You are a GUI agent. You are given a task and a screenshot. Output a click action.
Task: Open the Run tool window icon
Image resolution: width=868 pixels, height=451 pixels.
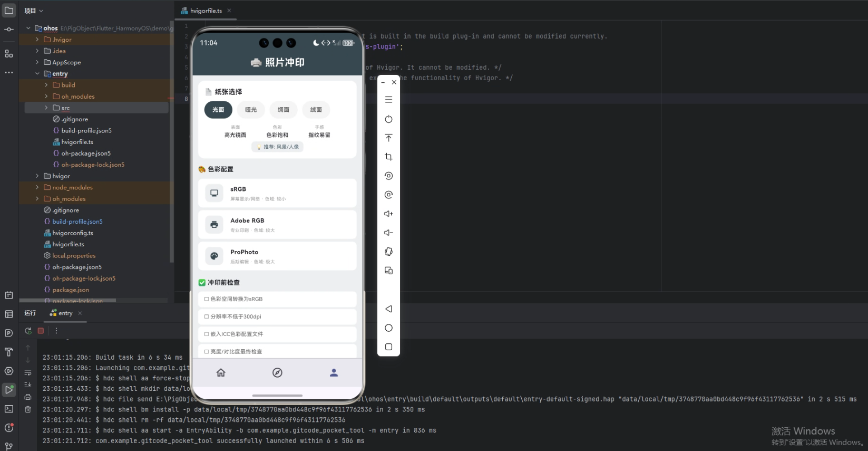pyautogui.click(x=9, y=390)
